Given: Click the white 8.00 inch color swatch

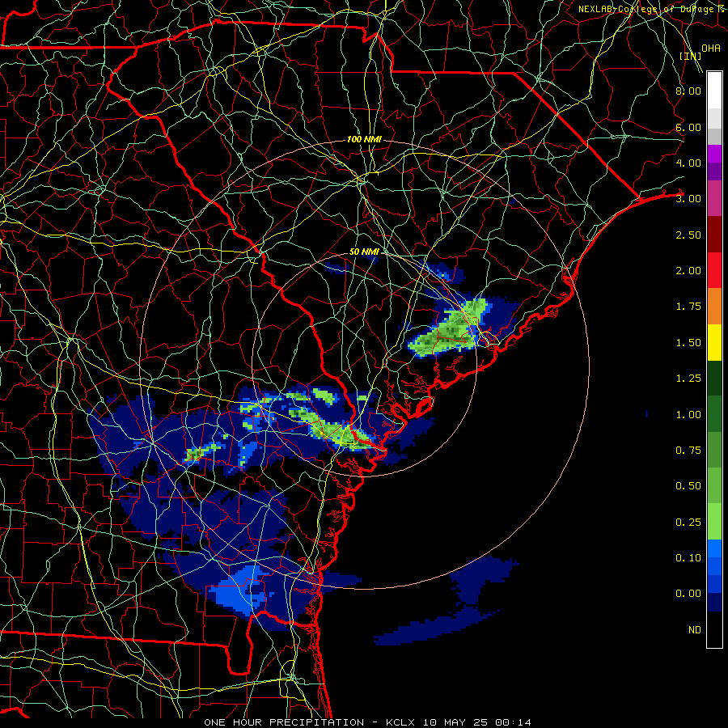Looking at the screenshot, I should (714, 91).
